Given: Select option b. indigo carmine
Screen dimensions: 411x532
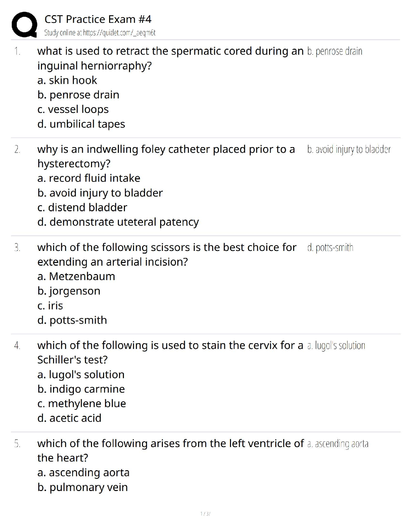Looking at the screenshot, I should click(81, 389).
